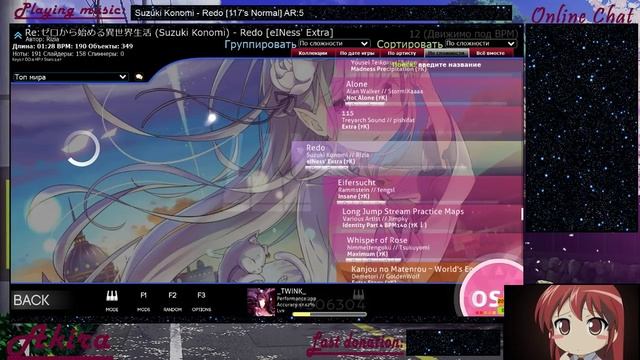Switch to the Всё вместе tab
The width and height of the screenshot is (640, 360).
coord(491,53)
